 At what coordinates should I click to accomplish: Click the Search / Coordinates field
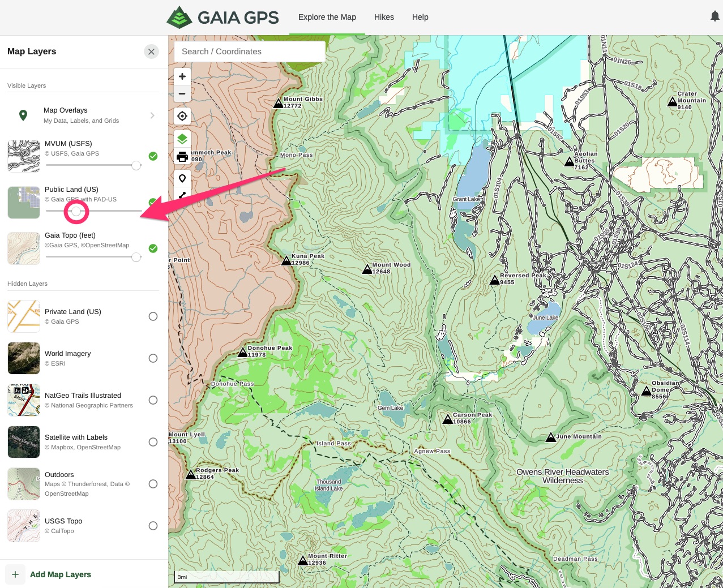250,51
